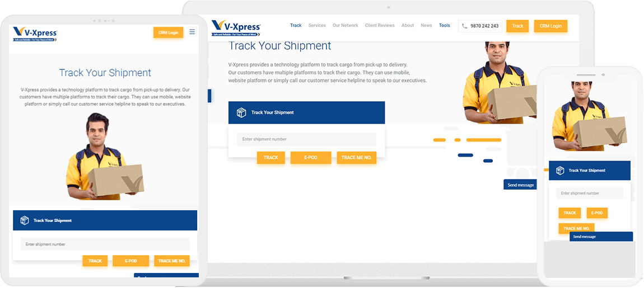Click shipment number field in laptop view
This screenshot has width=644, height=288.
[306, 139]
